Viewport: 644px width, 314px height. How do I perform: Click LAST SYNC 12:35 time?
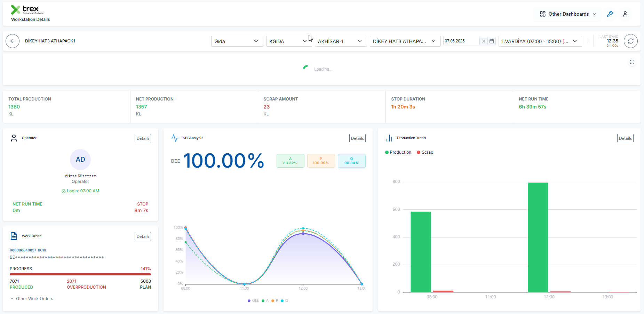[612, 41]
